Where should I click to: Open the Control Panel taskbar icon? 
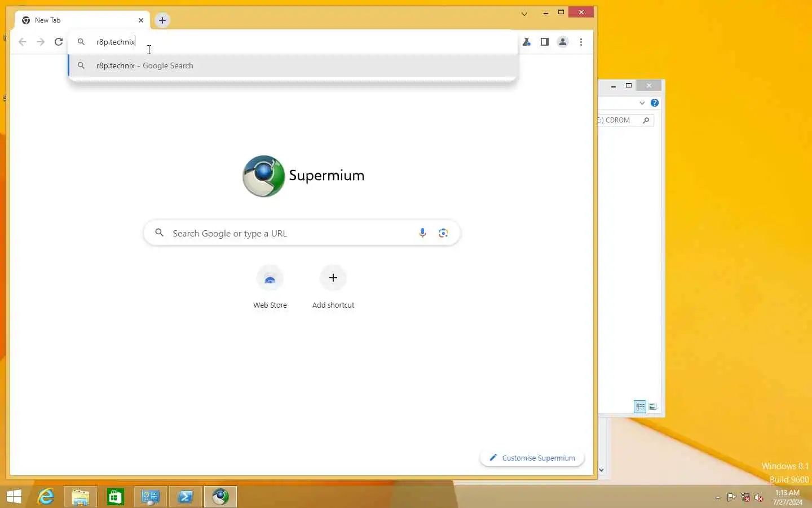tap(151, 497)
